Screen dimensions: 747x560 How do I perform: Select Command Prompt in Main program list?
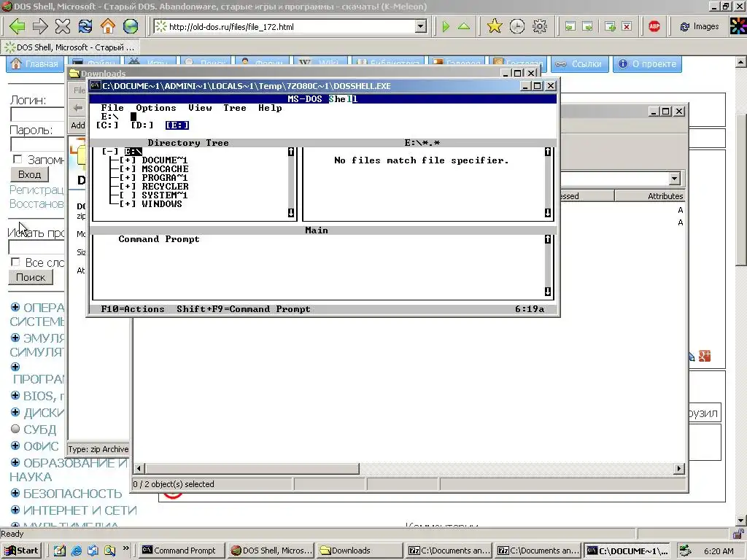158,239
